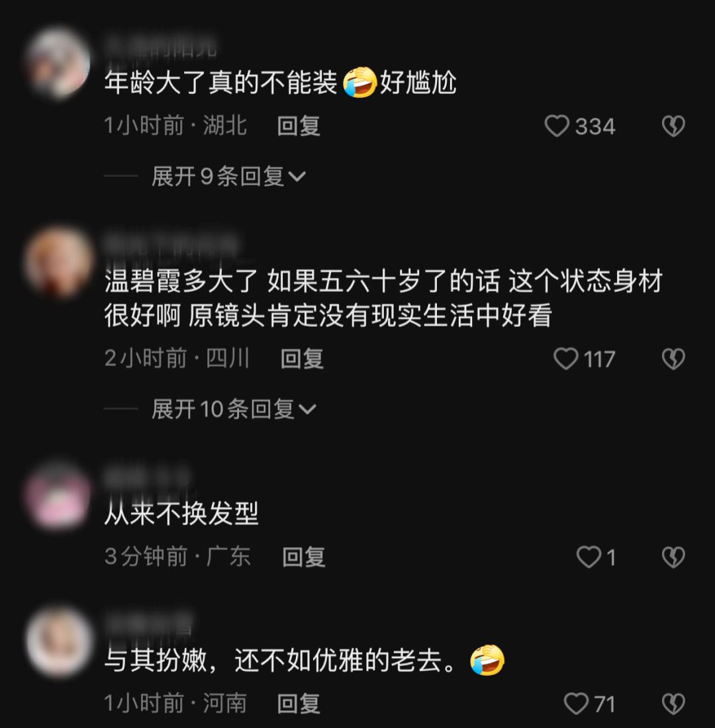Like the 与其扮嫩 comment with 71 likes

point(576,704)
